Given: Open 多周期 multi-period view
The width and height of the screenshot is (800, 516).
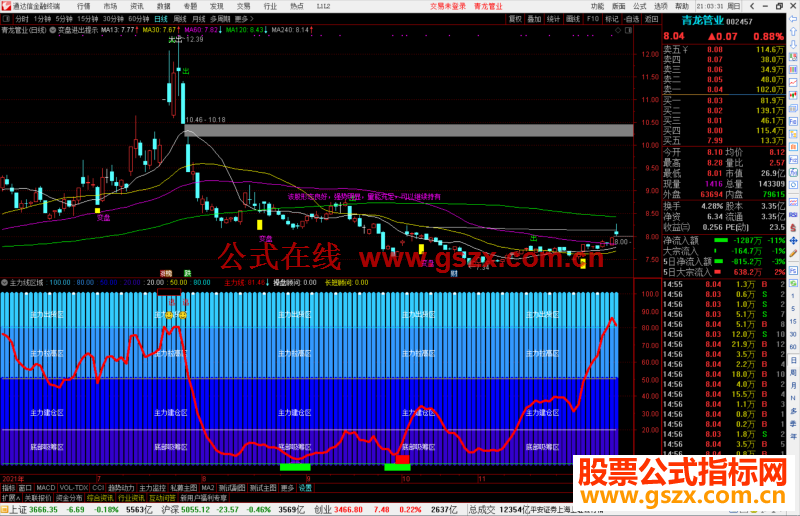Looking at the screenshot, I should (x=220, y=19).
